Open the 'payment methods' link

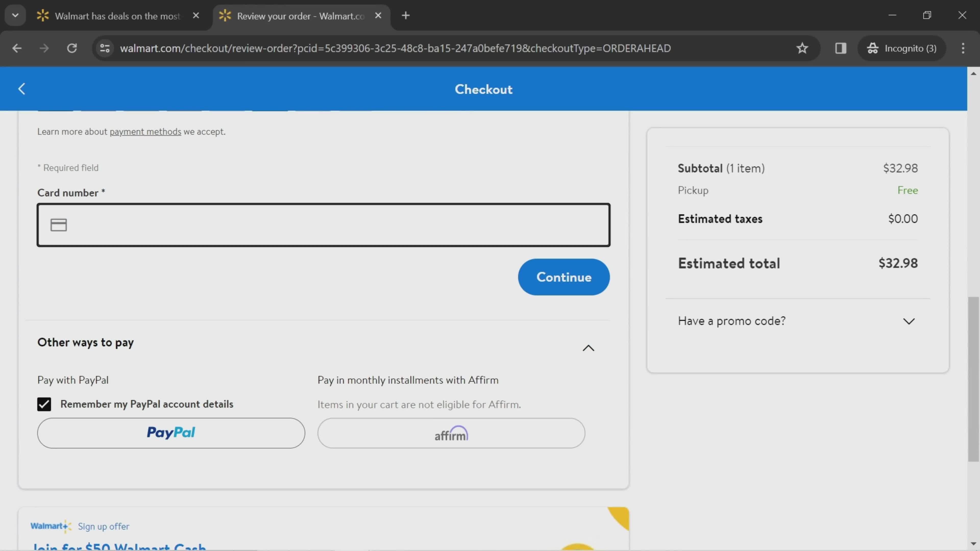coord(145,132)
